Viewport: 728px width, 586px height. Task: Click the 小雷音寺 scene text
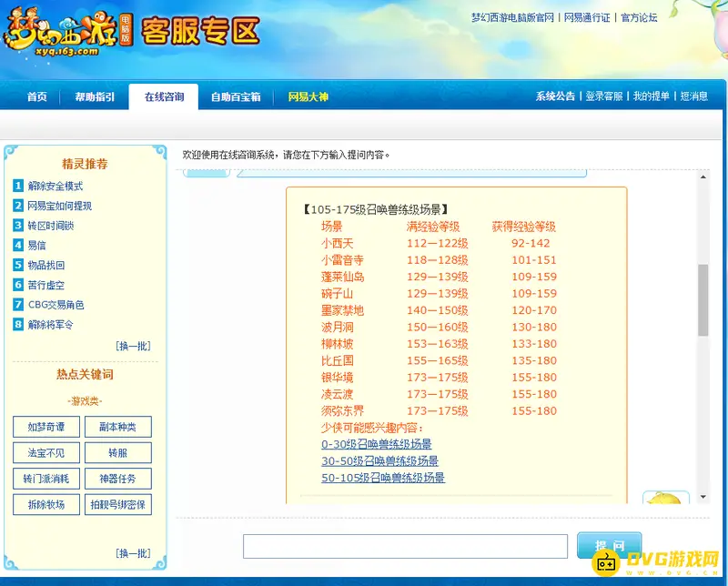point(343,260)
